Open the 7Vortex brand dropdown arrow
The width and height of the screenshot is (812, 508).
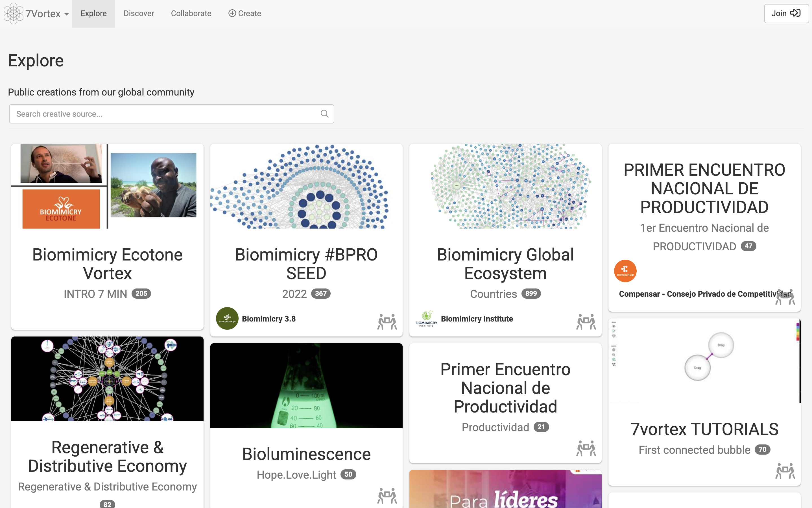(x=66, y=14)
